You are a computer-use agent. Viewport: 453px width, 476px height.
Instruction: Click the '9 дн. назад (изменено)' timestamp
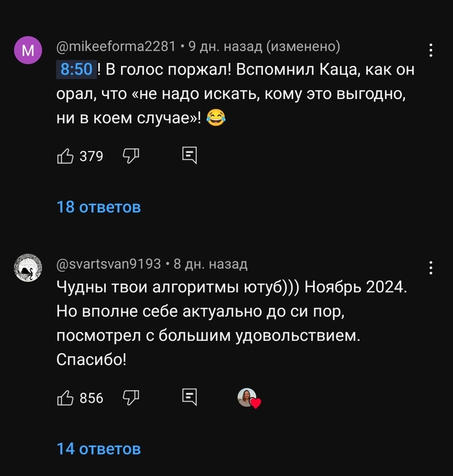coord(264,47)
